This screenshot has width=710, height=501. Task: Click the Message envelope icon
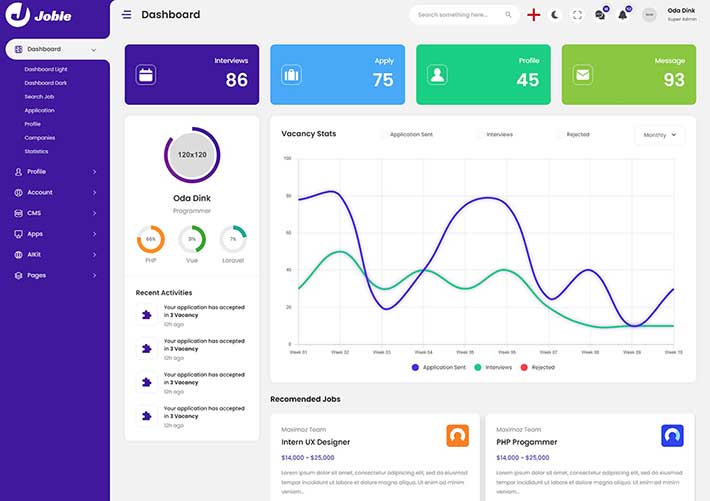coord(582,74)
